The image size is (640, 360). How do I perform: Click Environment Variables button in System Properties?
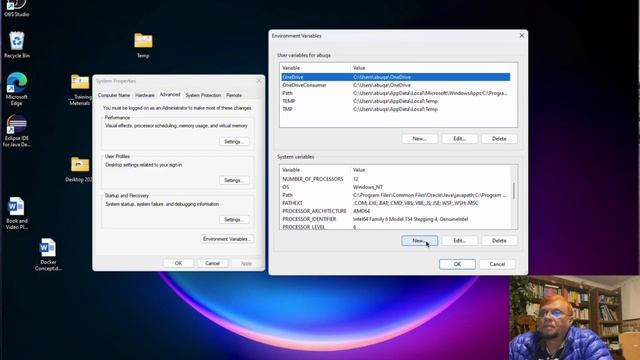[227, 239]
